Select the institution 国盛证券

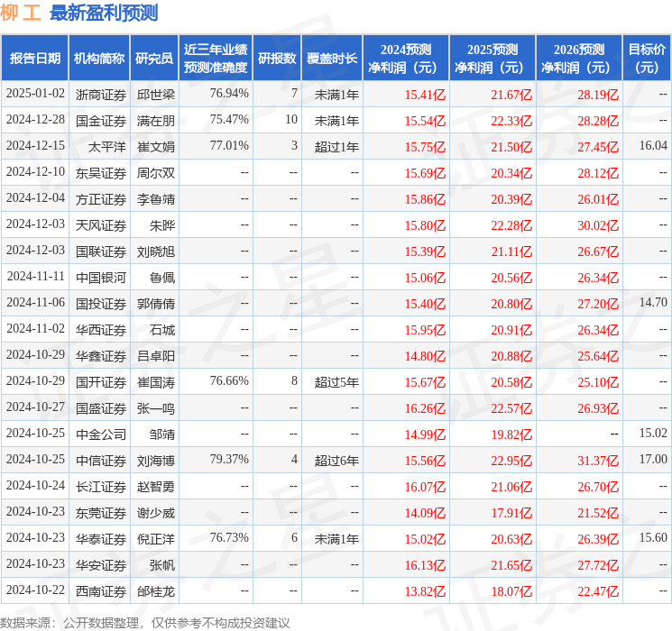pos(101,408)
